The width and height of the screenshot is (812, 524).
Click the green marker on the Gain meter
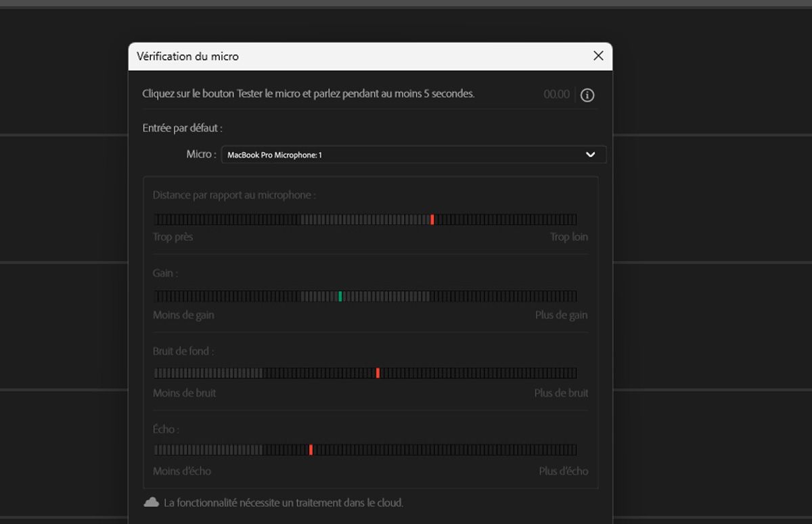click(x=340, y=296)
